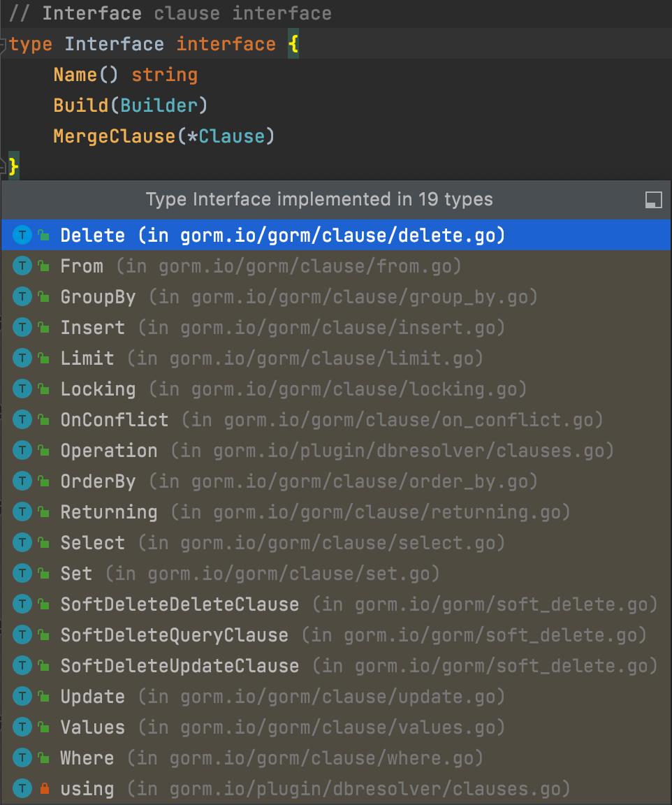Click the pin popup icon in header
Image resolution: width=672 pixels, height=805 pixels.
(x=653, y=200)
